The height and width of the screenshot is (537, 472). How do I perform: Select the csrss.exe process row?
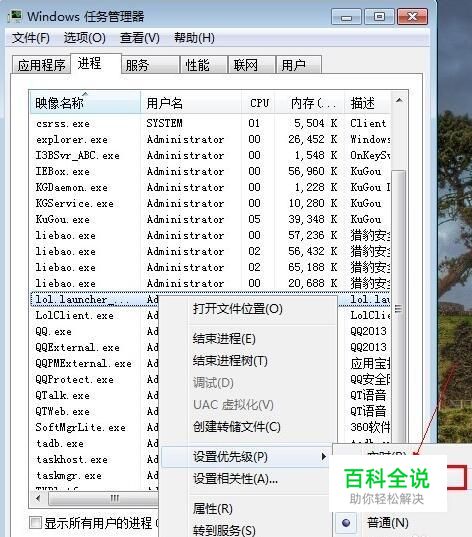point(211,123)
